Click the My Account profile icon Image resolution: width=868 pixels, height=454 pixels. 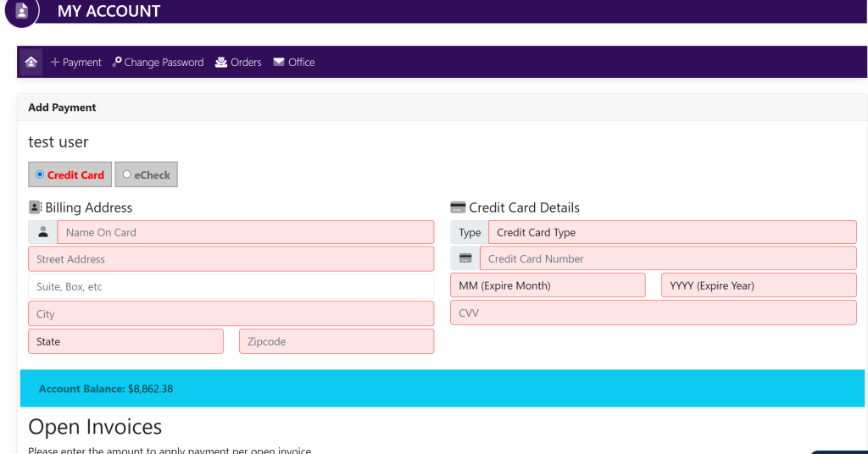tap(22, 11)
